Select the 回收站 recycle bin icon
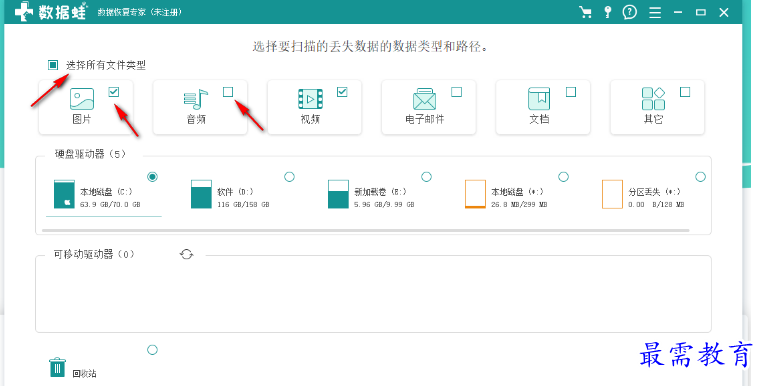The height and width of the screenshot is (386, 761). click(x=57, y=368)
